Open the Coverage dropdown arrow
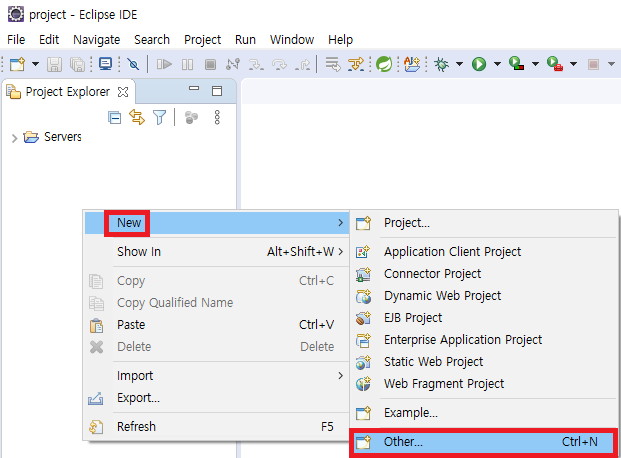 pos(535,64)
